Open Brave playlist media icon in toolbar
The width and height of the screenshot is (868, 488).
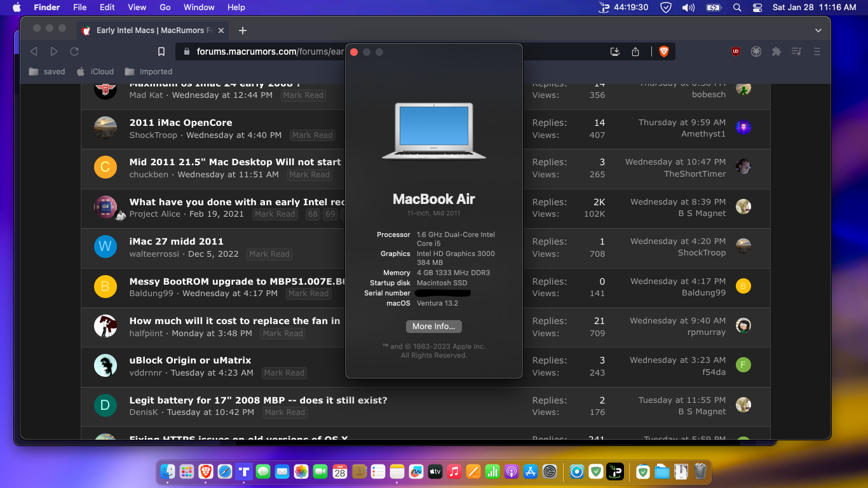point(797,51)
